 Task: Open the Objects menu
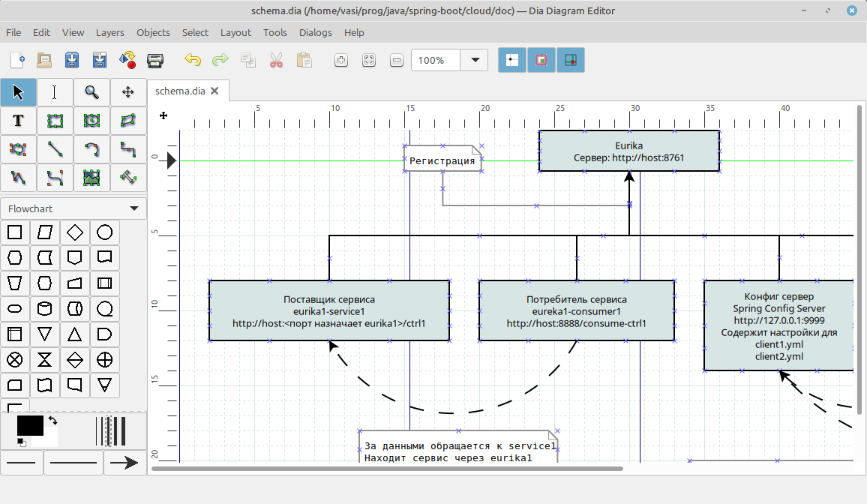(x=153, y=32)
